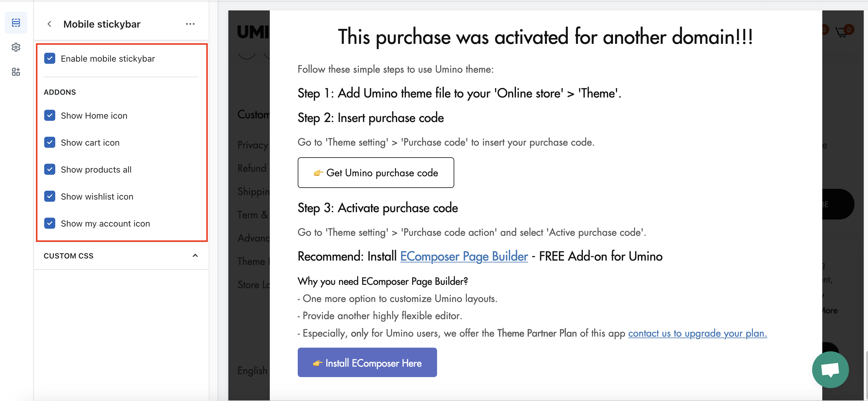Viewport: 868px width, 401px height.
Task: Uncheck Show my account icon
Action: click(50, 223)
